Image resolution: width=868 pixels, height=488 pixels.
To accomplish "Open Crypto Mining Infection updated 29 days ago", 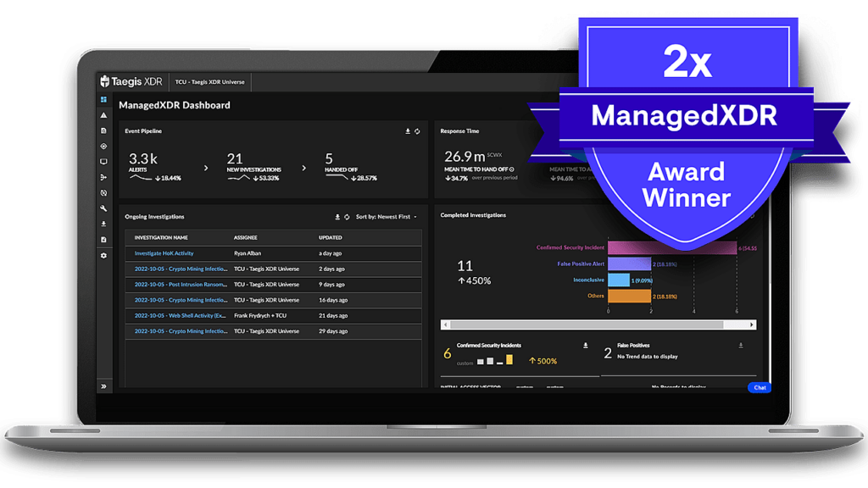I will (x=181, y=331).
